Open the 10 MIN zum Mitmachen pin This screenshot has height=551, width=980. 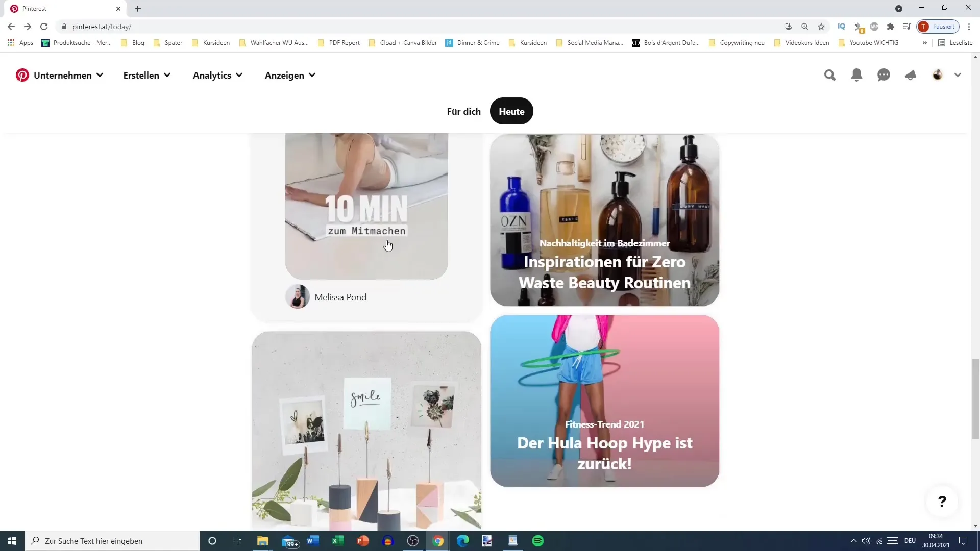pos(366,206)
